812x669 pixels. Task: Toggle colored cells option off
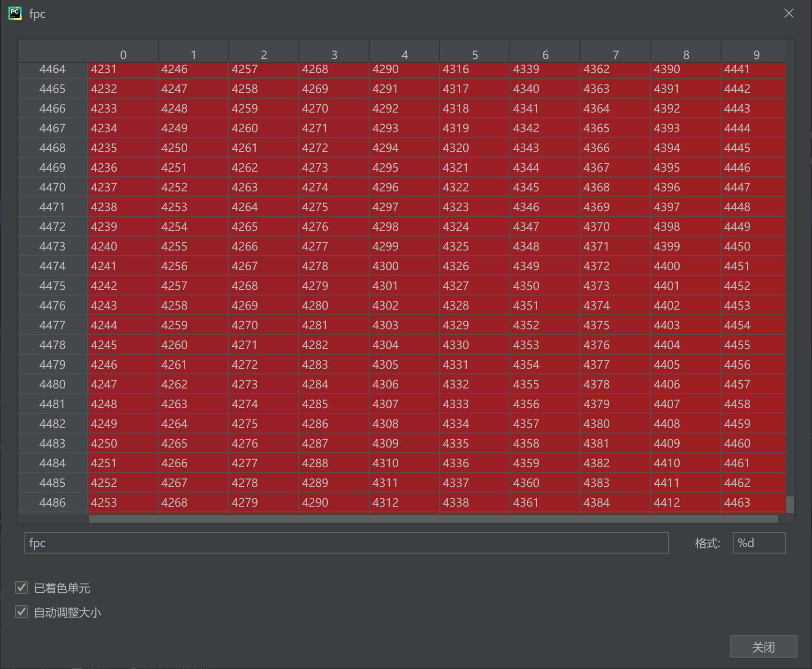[x=22, y=587]
